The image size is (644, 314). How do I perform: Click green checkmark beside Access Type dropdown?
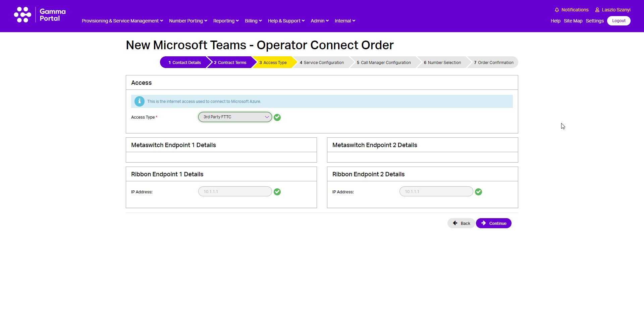tap(277, 117)
